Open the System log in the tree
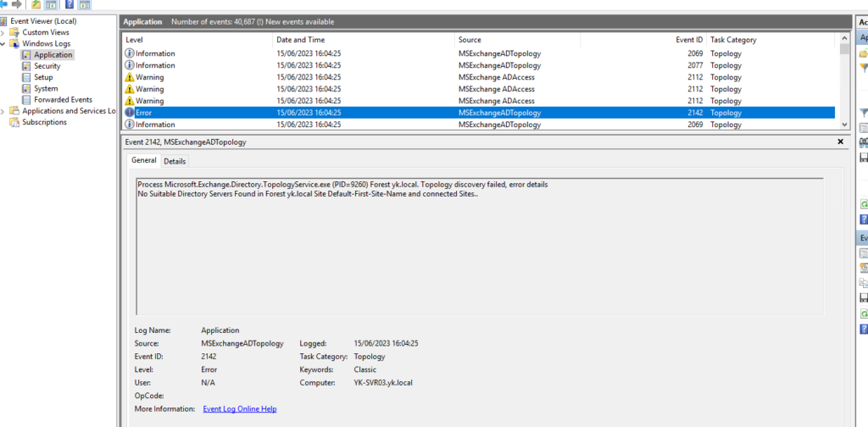Image resolution: width=868 pixels, height=427 pixels. pyautogui.click(x=46, y=88)
